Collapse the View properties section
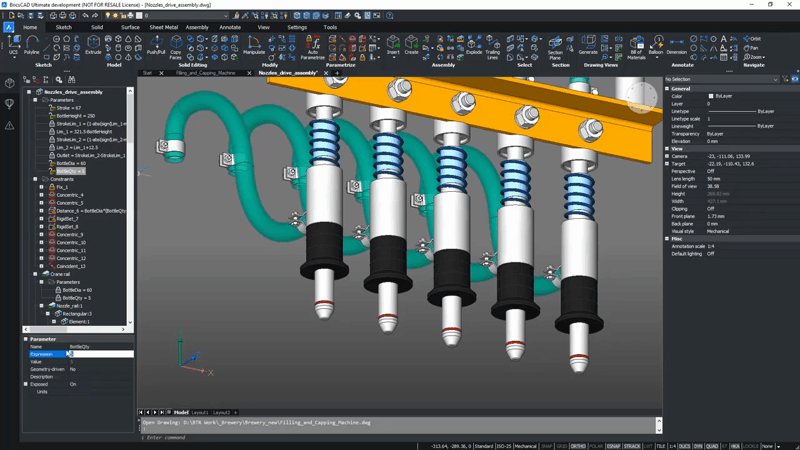Image resolution: width=800 pixels, height=450 pixels. (x=667, y=148)
